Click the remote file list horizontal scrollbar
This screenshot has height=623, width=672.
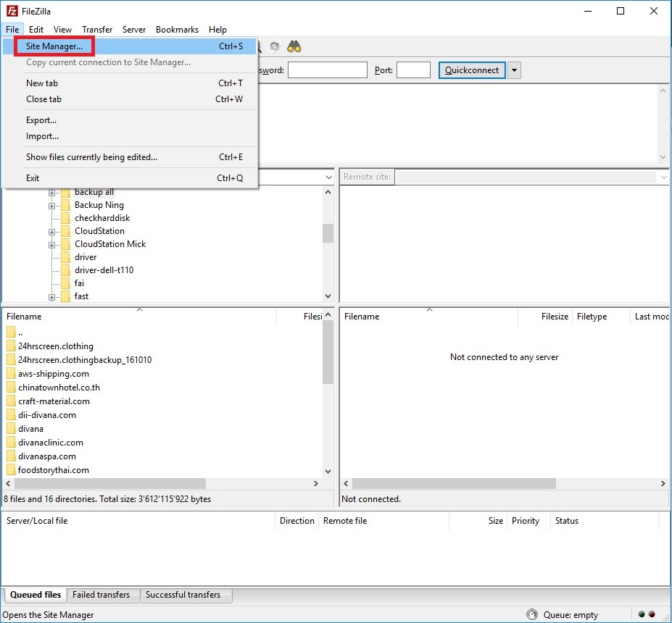point(454,483)
